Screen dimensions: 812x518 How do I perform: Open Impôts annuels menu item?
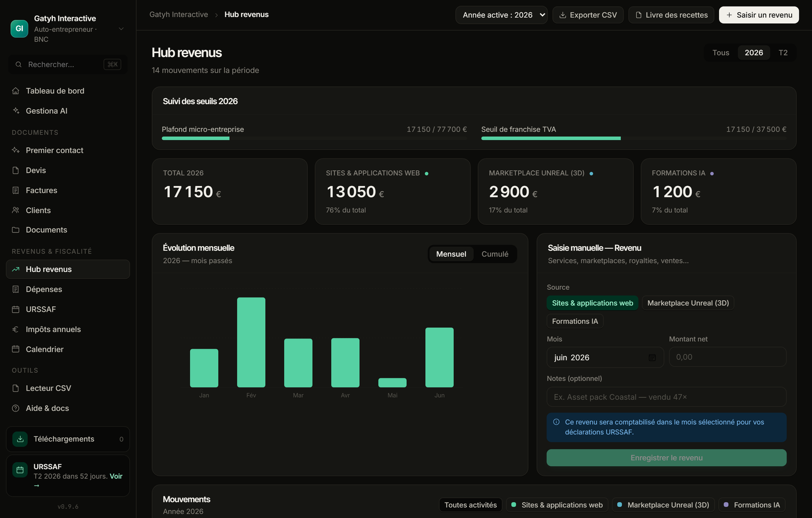tap(68, 329)
